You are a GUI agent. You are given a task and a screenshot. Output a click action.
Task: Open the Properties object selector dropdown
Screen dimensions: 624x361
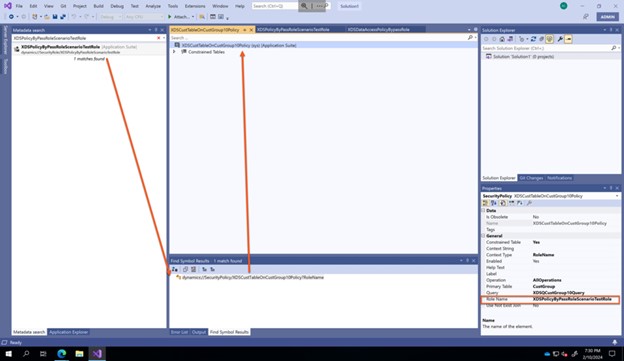click(617, 196)
